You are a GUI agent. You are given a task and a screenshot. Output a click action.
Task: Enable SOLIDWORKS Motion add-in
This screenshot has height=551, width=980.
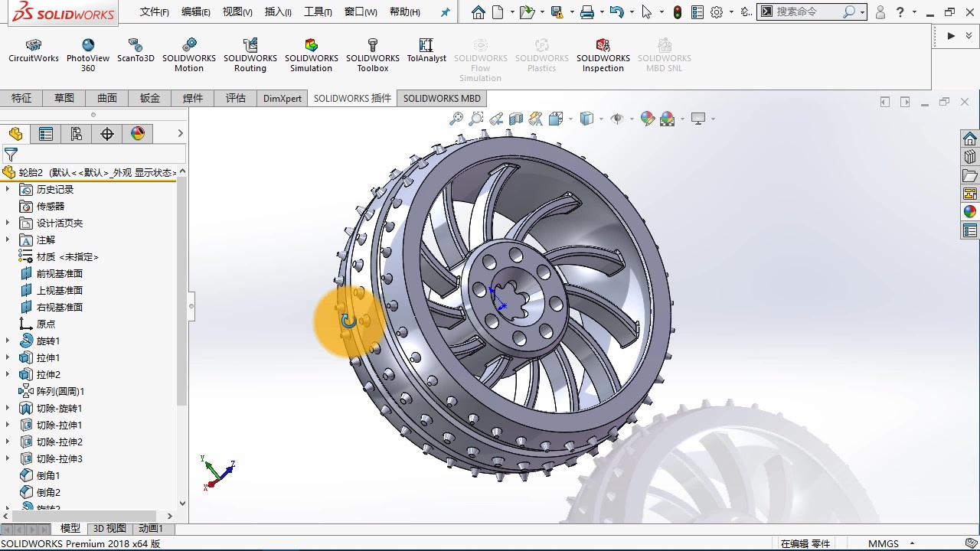point(189,56)
